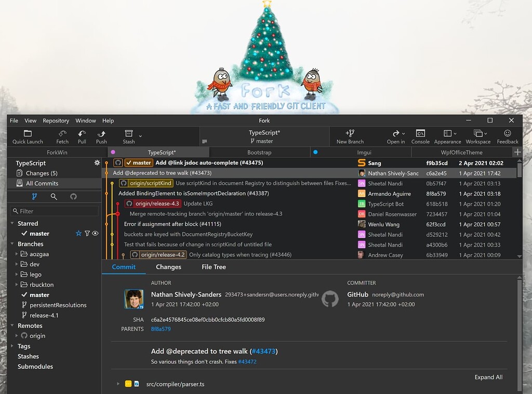Click the origin/release-4.2 branch label
This screenshot has width=532, height=394.
tap(158, 255)
